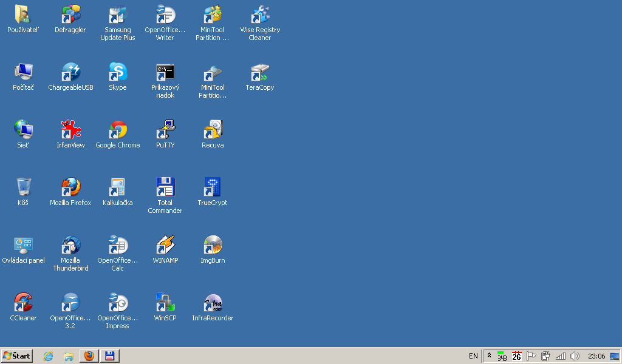Open Action Center flag icon
This screenshot has width=622, height=364.
point(531,356)
